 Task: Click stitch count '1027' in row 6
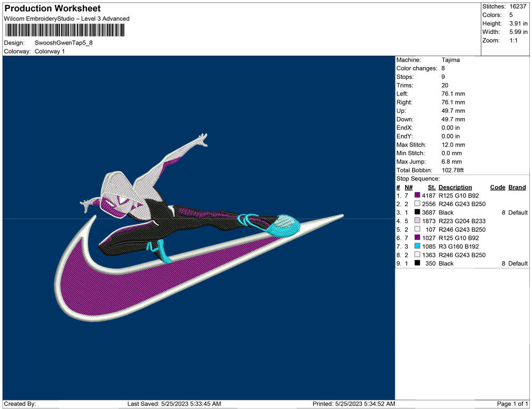coord(428,238)
